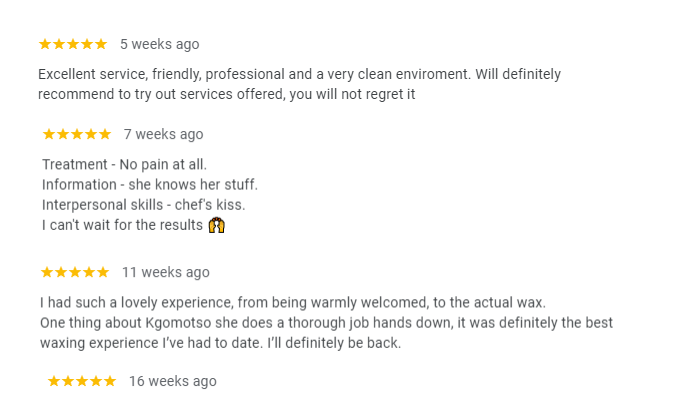Click the line 'Treatment - No pain at all.'

coord(124,164)
